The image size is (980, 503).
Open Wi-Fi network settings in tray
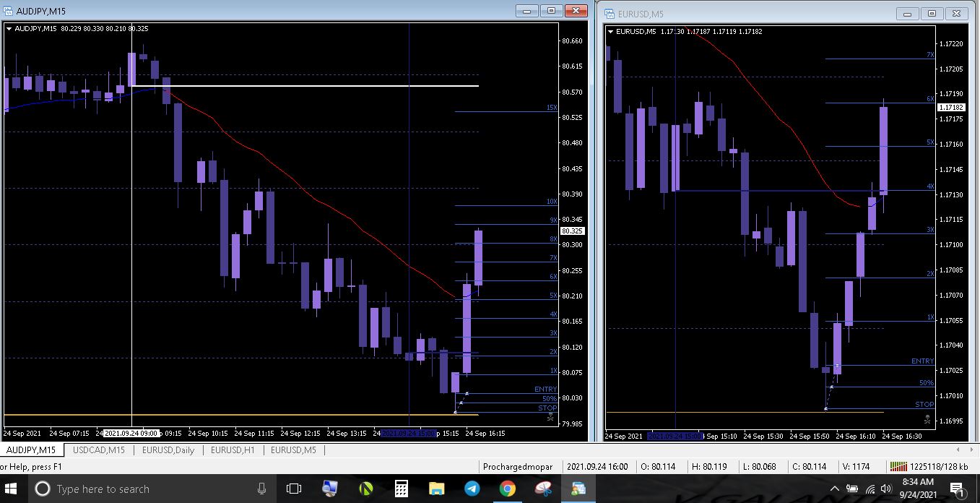[x=870, y=489]
